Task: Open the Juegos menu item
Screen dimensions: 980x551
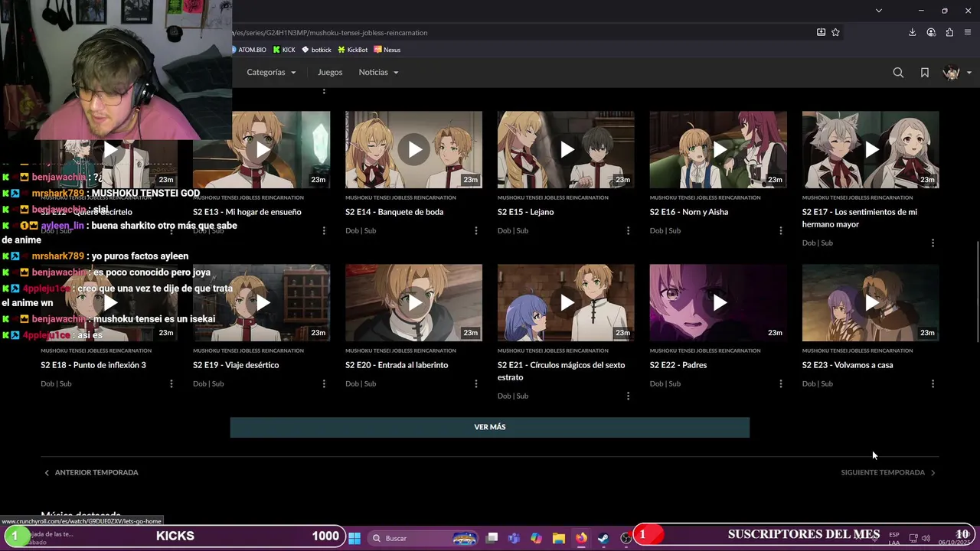Action: 330,72
